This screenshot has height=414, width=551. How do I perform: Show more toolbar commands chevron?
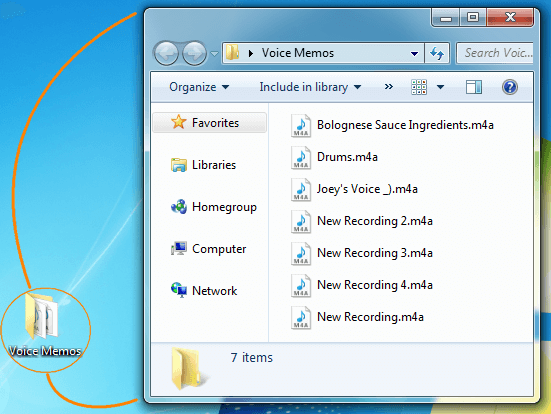(388, 86)
